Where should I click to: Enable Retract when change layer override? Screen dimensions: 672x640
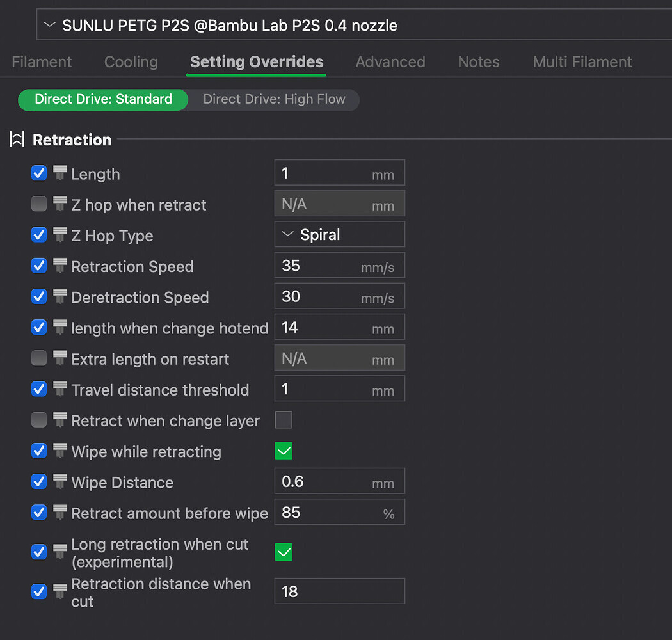click(x=39, y=420)
